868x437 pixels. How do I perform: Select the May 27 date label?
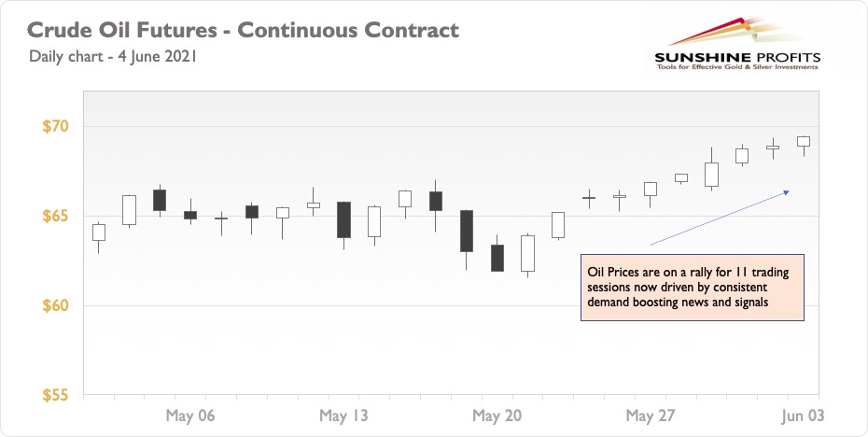(651, 416)
